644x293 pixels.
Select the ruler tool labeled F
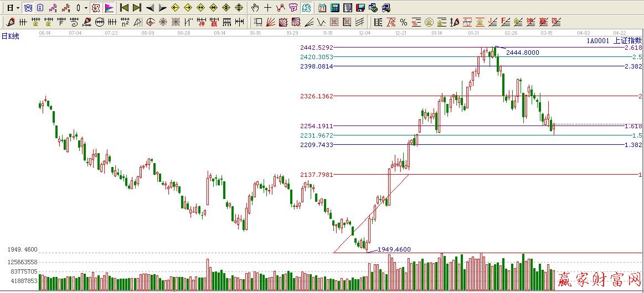click(x=61, y=22)
